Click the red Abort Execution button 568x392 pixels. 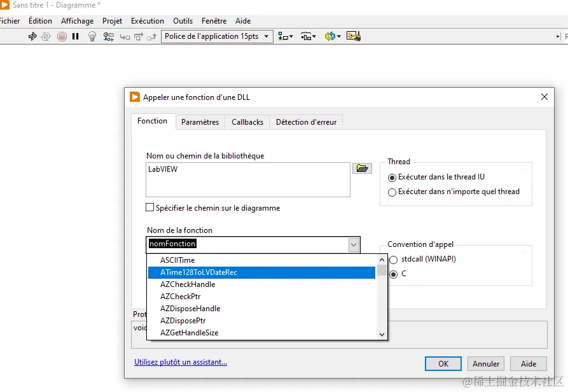click(62, 36)
